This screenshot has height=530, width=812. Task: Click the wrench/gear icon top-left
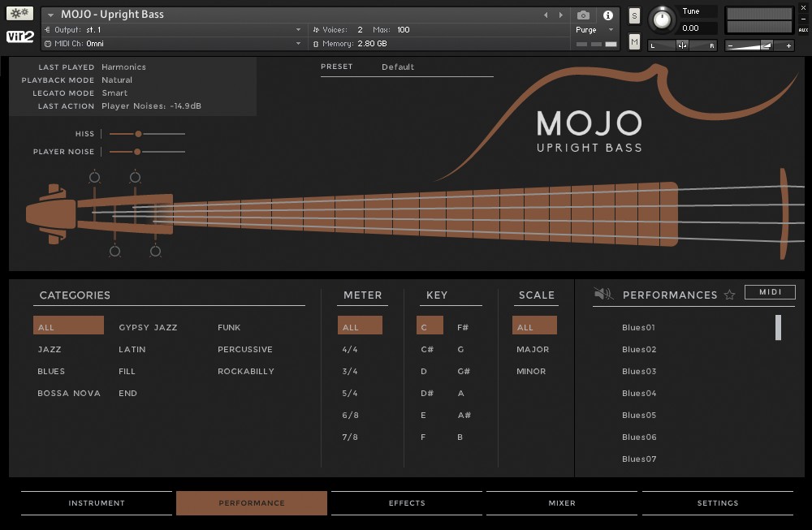click(x=18, y=12)
